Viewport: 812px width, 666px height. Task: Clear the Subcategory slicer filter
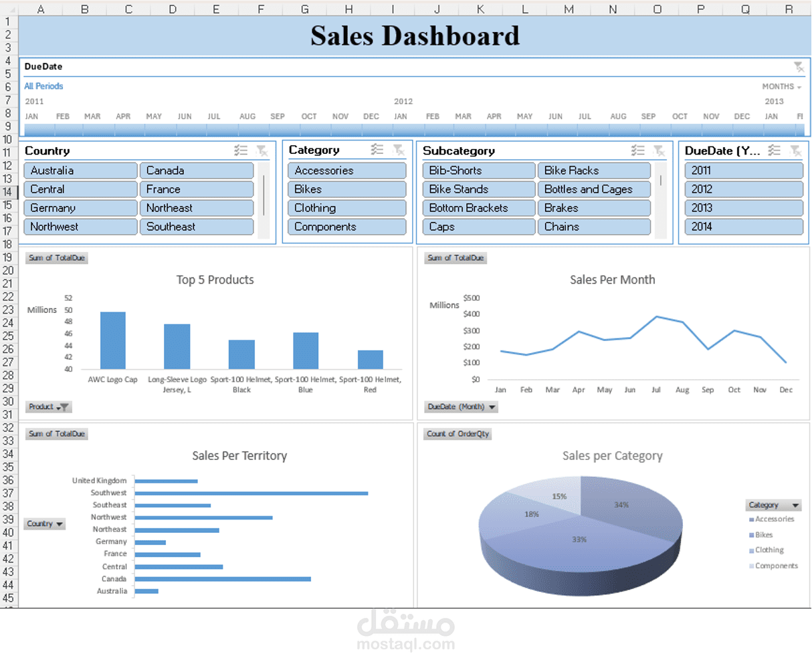pos(660,150)
